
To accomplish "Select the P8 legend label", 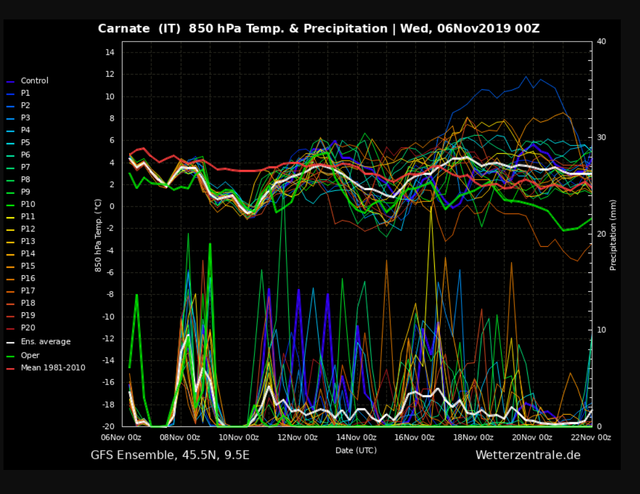I will point(25,179).
